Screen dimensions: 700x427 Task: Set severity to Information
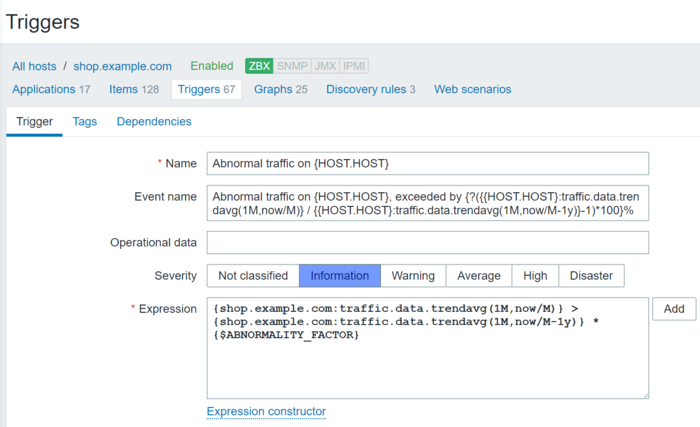340,275
